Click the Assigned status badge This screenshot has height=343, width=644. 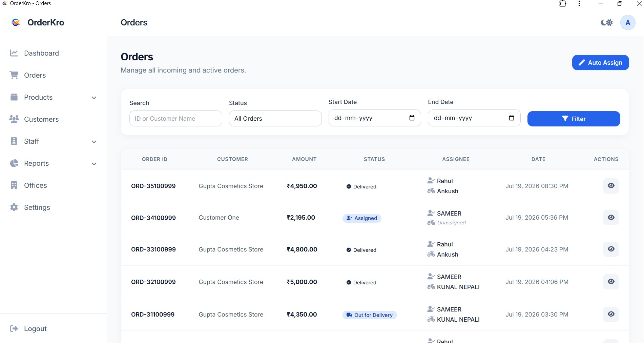coord(362,218)
